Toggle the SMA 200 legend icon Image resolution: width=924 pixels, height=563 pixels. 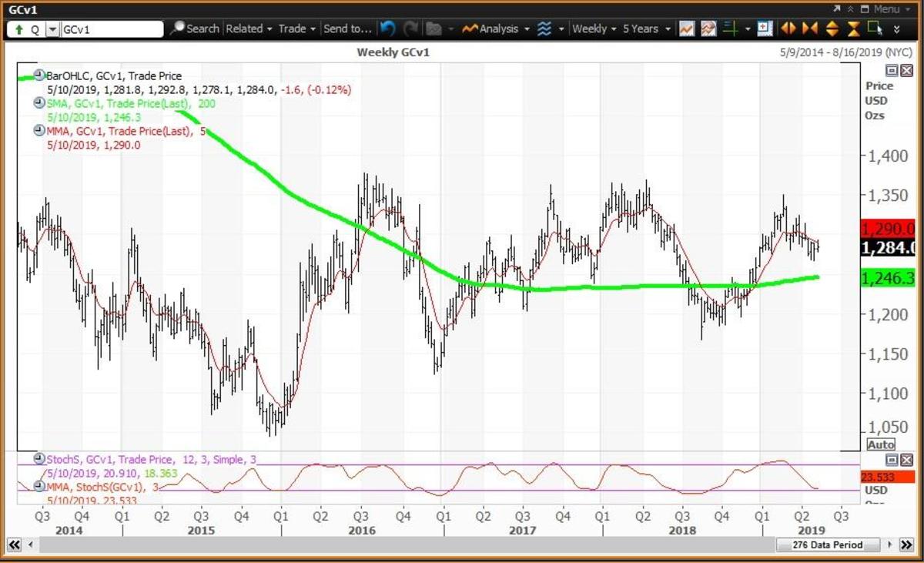(38, 102)
